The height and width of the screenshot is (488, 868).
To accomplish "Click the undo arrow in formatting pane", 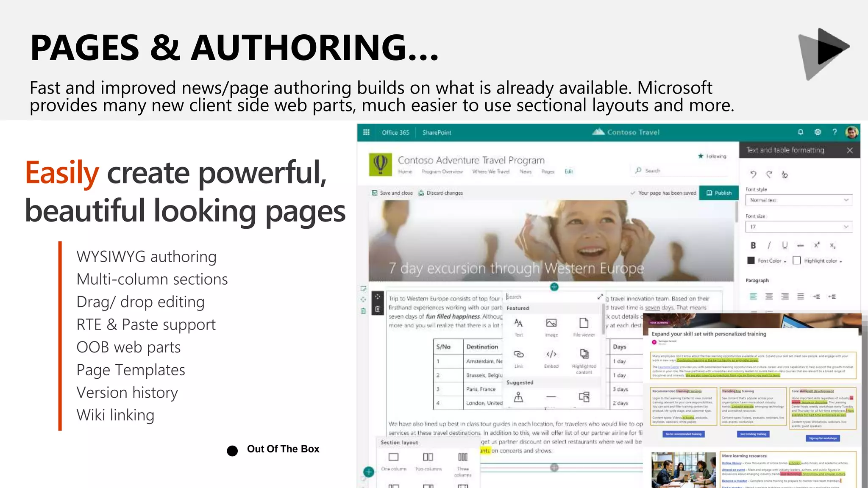I will tap(753, 174).
